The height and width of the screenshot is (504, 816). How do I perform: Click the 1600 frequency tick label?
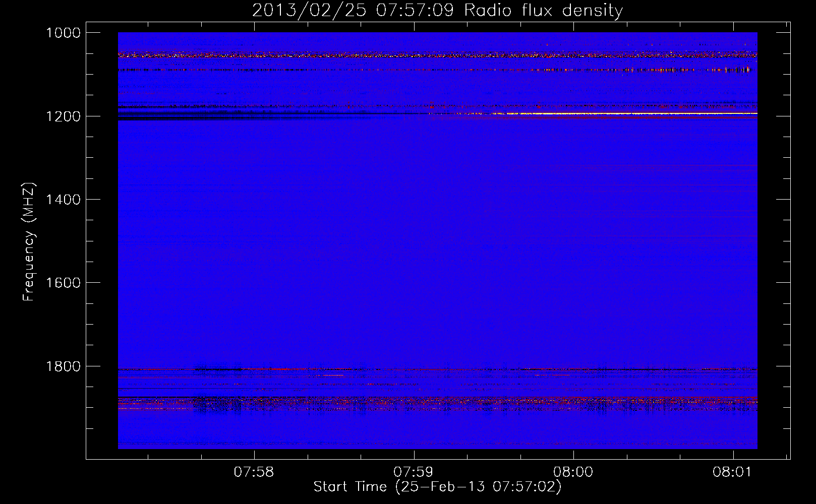tap(63, 283)
